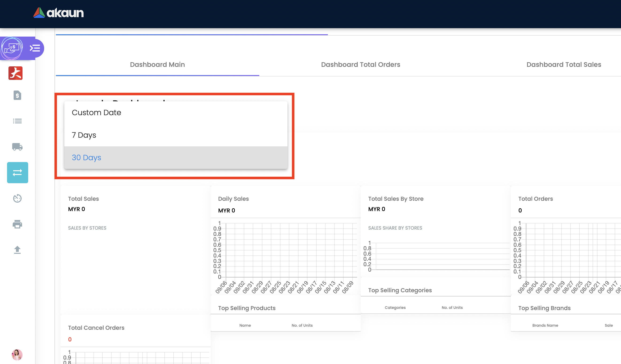The height and width of the screenshot is (364, 621).
Task: Select the highlighted swap arrows icon
Action: click(17, 173)
